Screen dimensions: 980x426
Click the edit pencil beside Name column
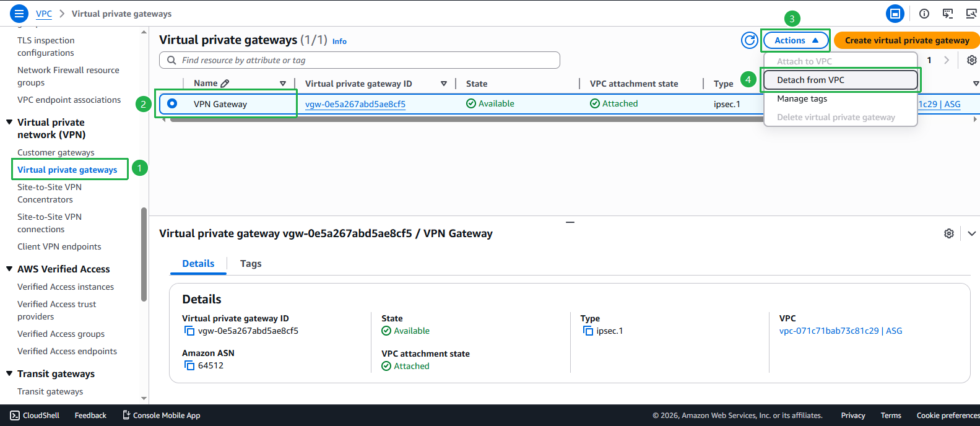(225, 83)
